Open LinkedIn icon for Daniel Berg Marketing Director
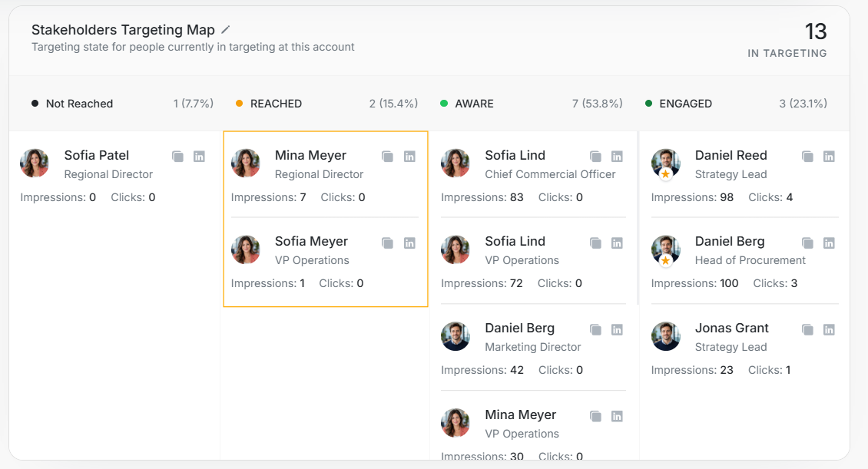This screenshot has width=868, height=469. tap(617, 329)
